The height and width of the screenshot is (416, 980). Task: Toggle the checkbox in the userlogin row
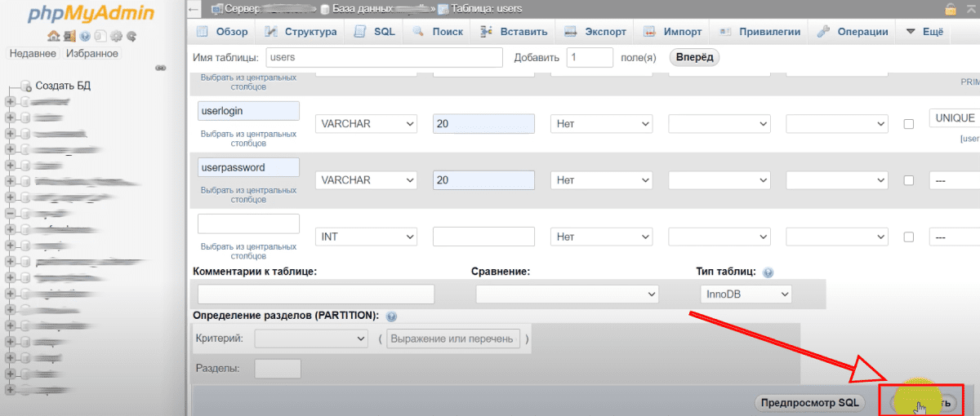click(x=908, y=124)
